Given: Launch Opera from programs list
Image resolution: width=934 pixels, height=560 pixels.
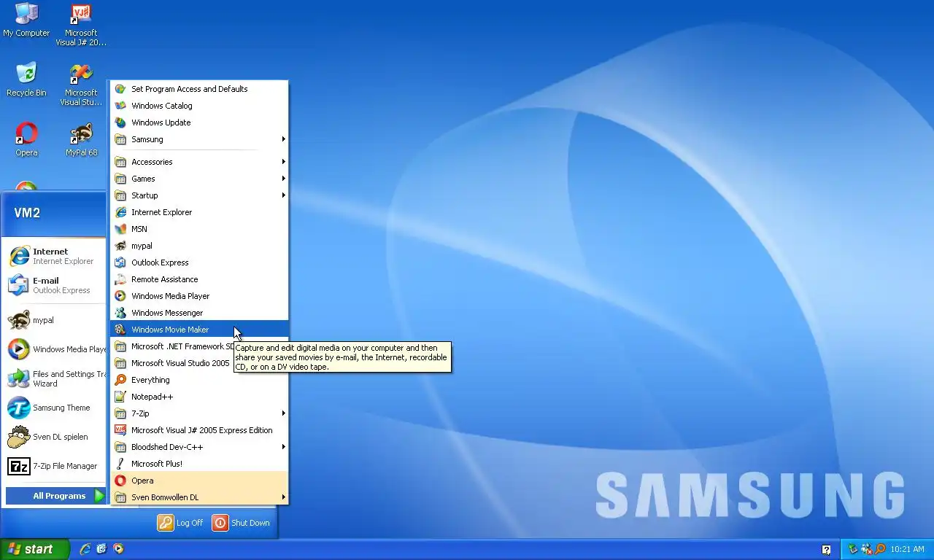Looking at the screenshot, I should point(199,481).
